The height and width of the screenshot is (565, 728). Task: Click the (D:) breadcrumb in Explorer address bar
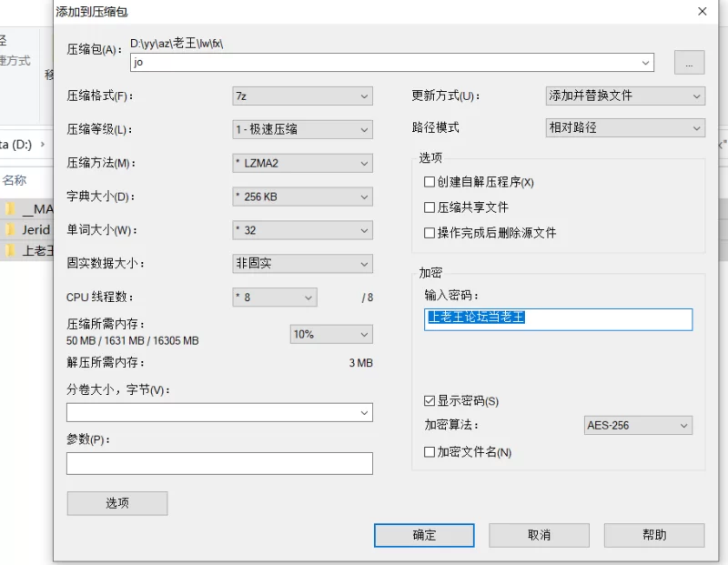pos(16,145)
